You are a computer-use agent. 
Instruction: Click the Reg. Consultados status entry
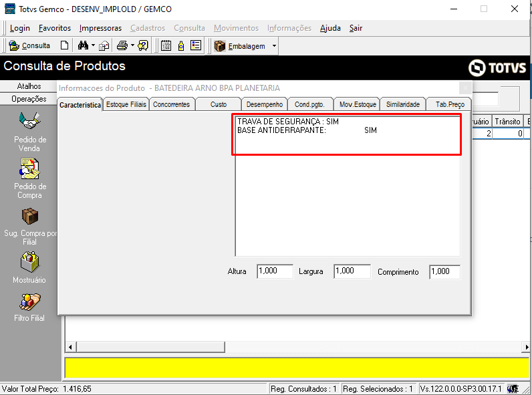click(x=303, y=389)
